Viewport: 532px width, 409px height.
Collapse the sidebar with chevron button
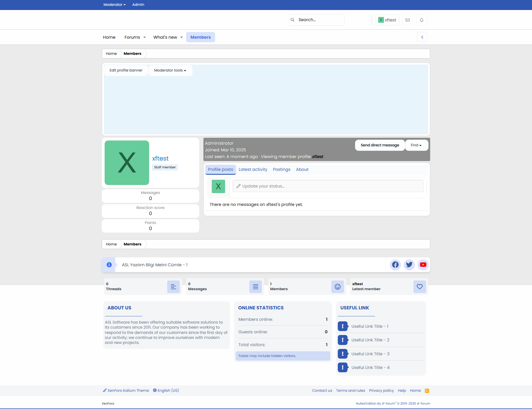(422, 37)
